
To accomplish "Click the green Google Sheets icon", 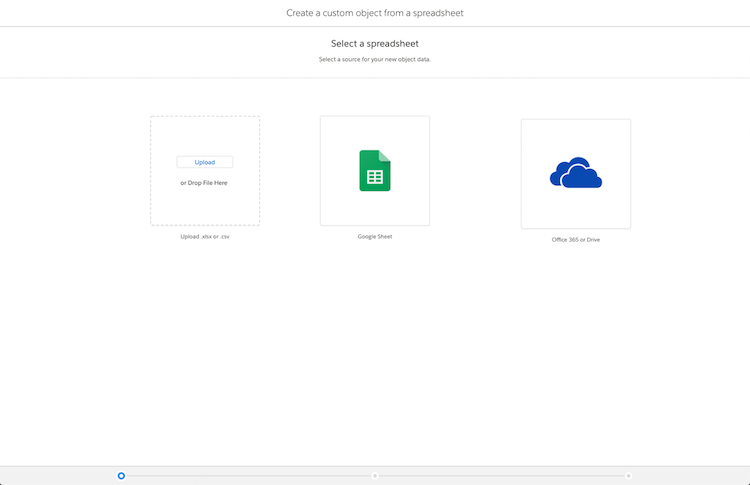I will pyautogui.click(x=375, y=171).
